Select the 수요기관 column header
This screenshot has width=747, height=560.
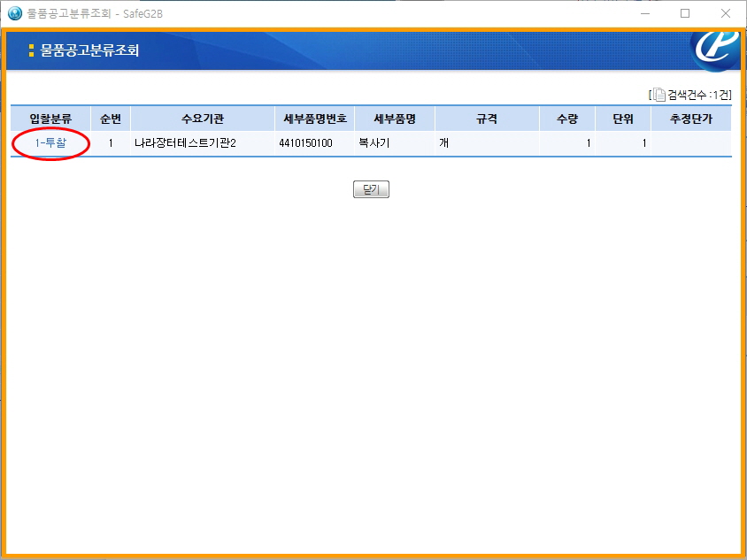[203, 119]
